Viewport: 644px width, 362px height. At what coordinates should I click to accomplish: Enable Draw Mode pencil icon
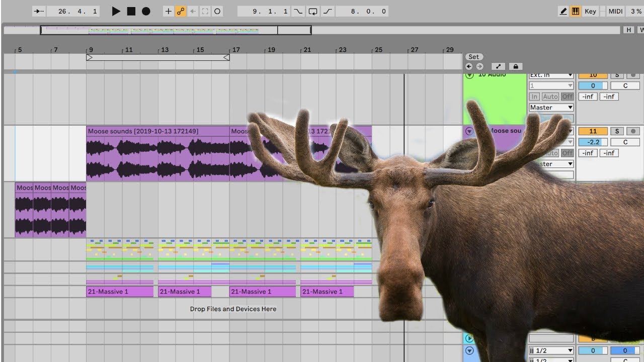[x=564, y=11]
